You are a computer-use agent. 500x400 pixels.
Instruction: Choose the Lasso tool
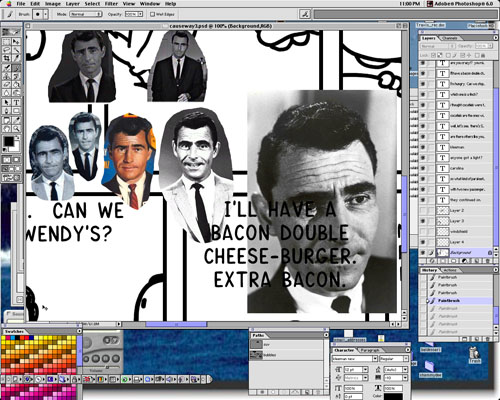point(6,50)
